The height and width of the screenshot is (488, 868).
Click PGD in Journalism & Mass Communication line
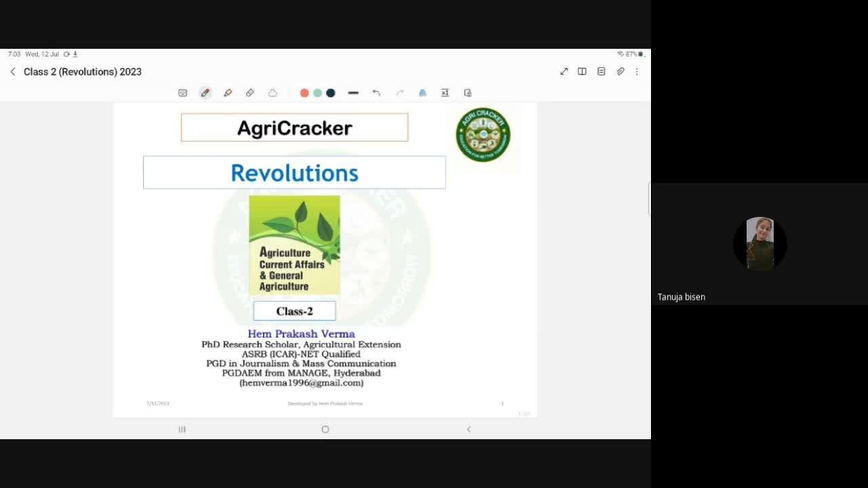click(301, 363)
